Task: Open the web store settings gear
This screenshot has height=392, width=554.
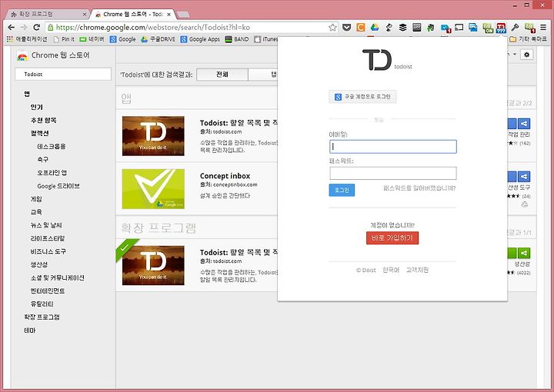Action: (x=527, y=55)
